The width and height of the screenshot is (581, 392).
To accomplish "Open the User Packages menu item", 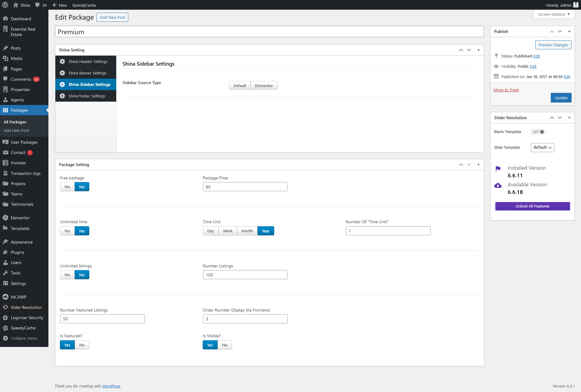I will pyautogui.click(x=24, y=142).
